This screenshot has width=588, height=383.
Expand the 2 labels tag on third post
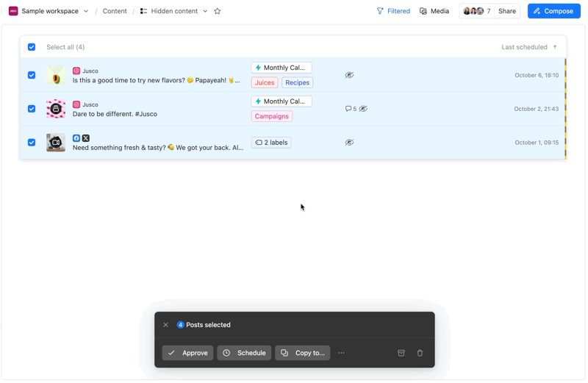coord(271,143)
